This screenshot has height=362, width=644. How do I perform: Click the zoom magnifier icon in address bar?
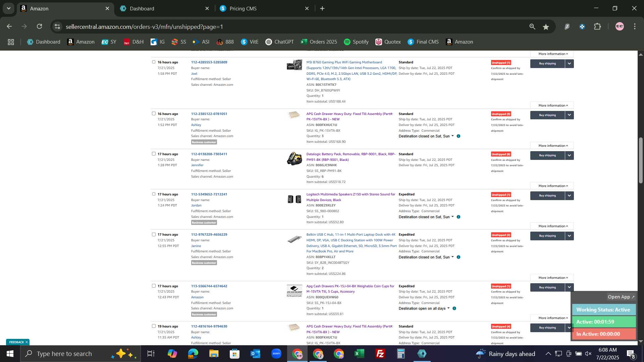pyautogui.click(x=532, y=26)
